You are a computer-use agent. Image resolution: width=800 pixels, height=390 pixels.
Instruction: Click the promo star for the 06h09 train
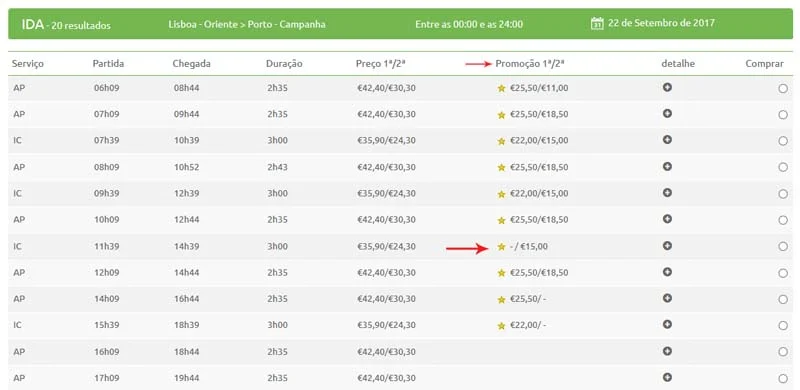click(501, 88)
